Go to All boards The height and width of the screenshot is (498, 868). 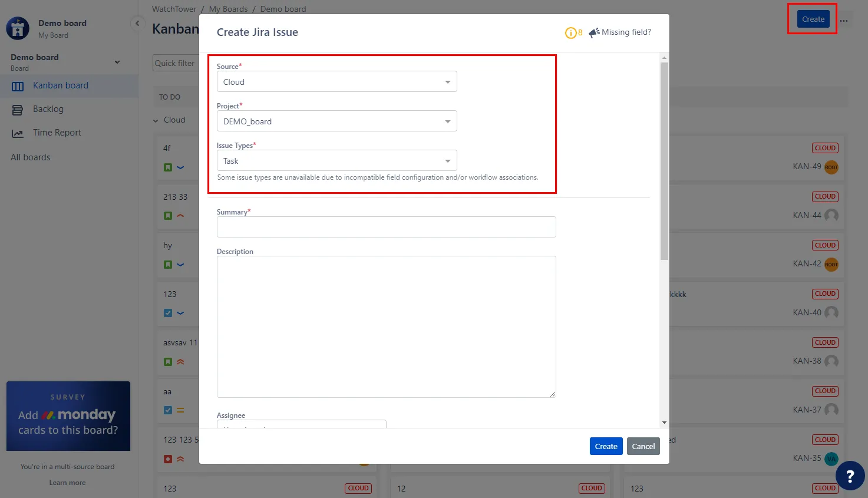click(x=31, y=157)
